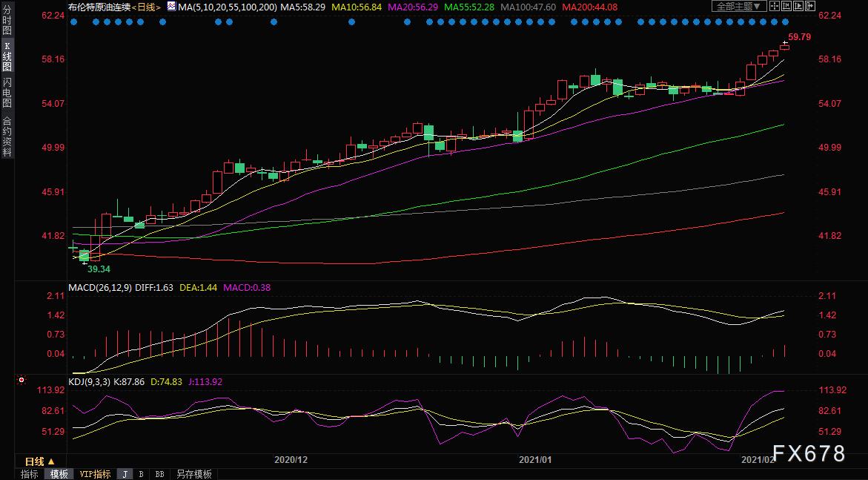Click the MA(5,10,20,55,100,200) parameter label
The width and height of the screenshot is (868, 480).
pyautogui.click(x=228, y=7)
